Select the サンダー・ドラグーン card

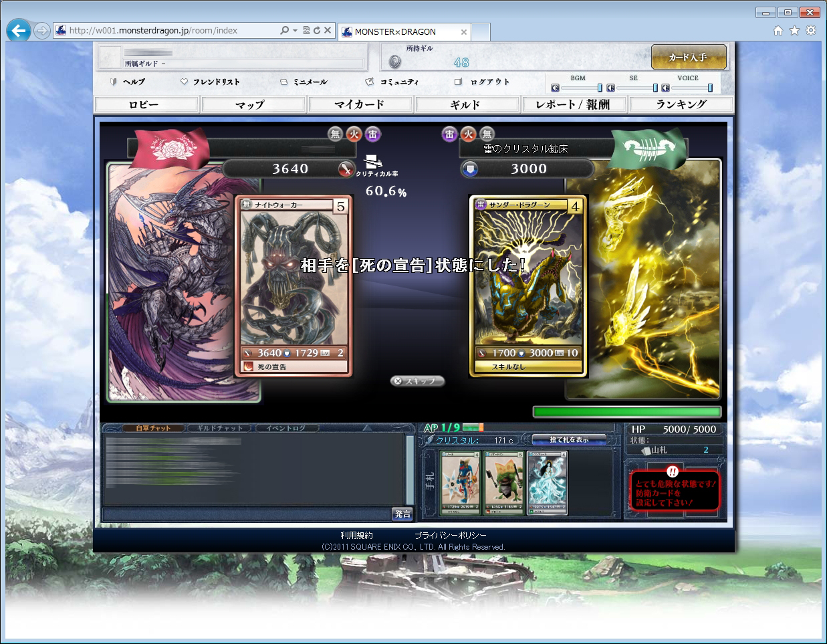tap(527, 286)
